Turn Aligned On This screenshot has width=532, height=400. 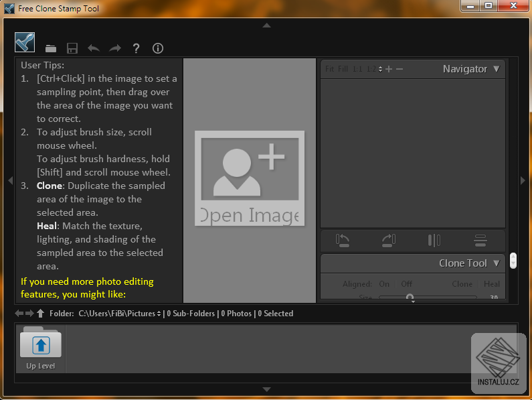click(384, 284)
